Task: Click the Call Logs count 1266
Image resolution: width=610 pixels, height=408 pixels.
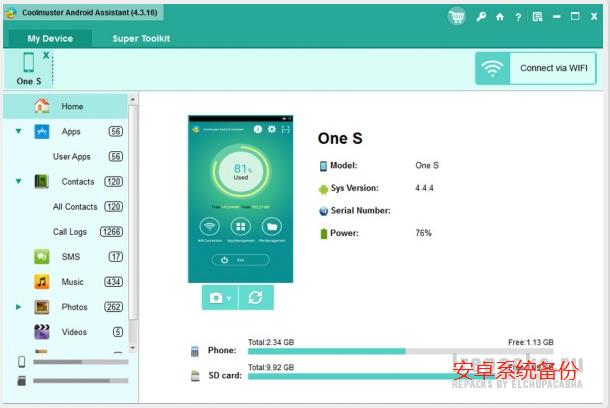Action: (112, 232)
